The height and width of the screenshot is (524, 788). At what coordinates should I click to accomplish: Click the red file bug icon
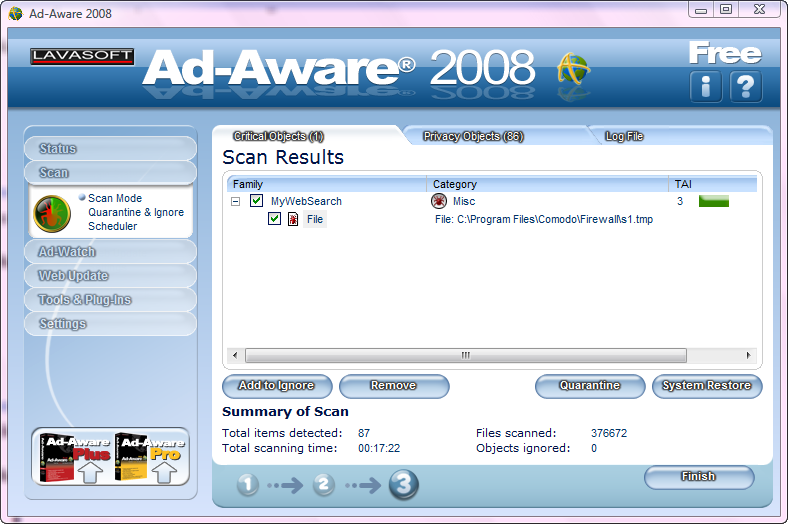(x=292, y=219)
